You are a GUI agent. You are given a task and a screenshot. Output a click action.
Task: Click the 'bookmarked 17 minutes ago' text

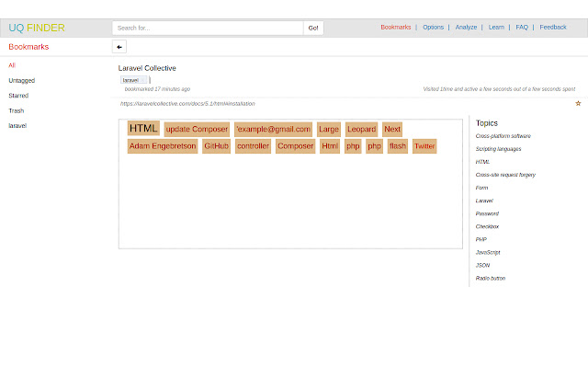157,89
